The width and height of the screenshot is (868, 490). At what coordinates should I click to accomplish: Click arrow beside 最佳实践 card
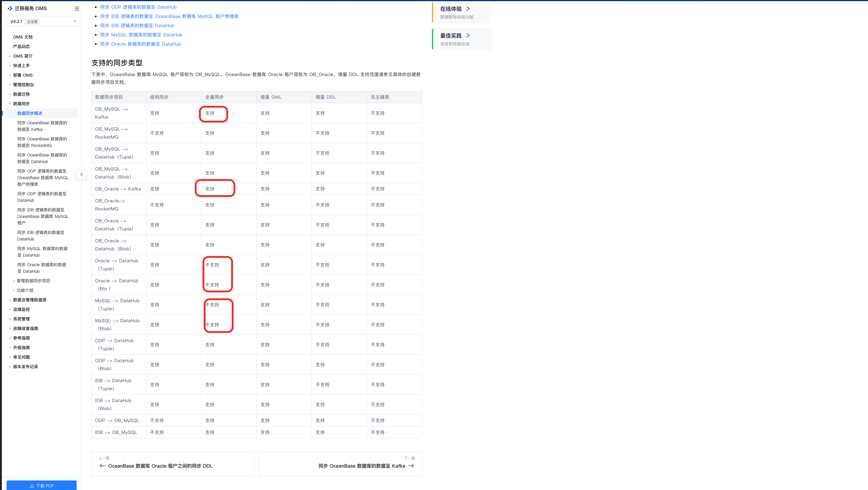pyautogui.click(x=468, y=36)
